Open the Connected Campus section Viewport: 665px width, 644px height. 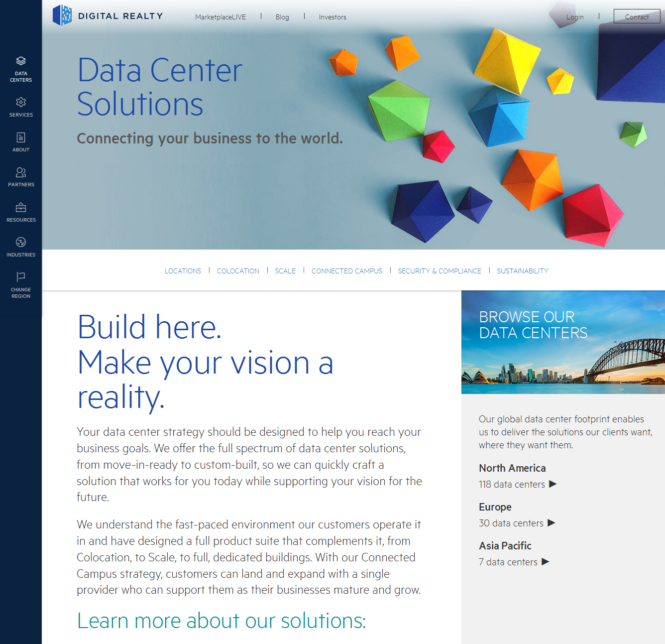[347, 271]
